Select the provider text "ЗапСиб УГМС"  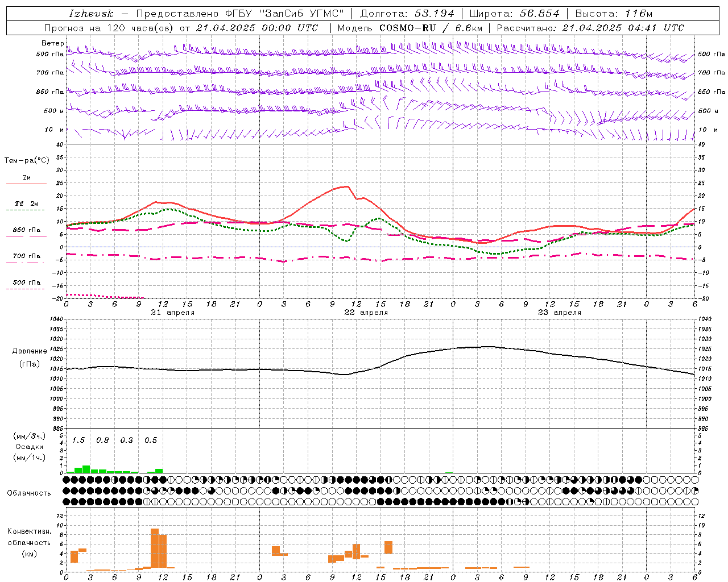pyautogui.click(x=301, y=14)
